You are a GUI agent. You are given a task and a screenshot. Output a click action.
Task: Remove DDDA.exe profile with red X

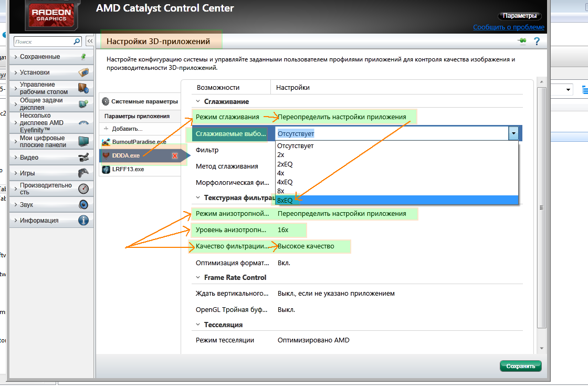click(175, 156)
